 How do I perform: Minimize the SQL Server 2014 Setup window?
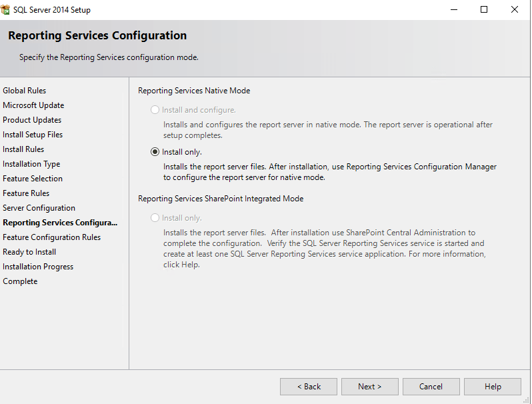point(453,10)
